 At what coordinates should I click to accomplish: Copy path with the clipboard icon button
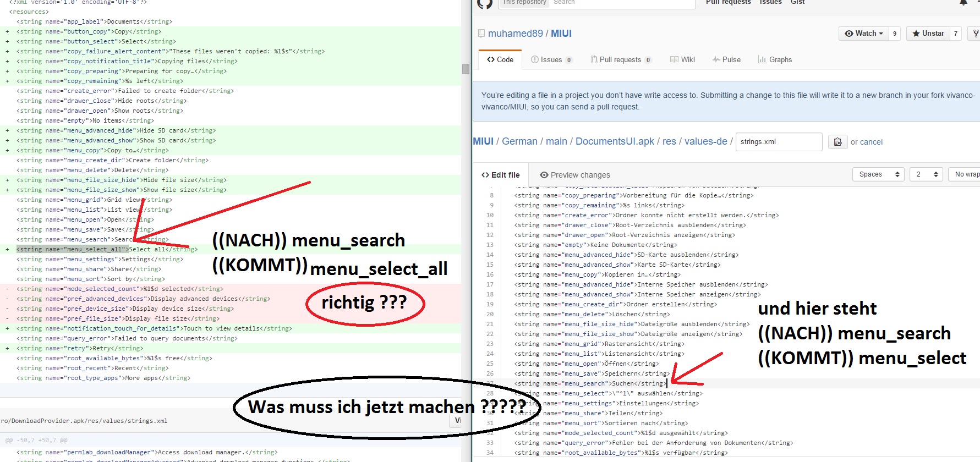[x=837, y=142]
